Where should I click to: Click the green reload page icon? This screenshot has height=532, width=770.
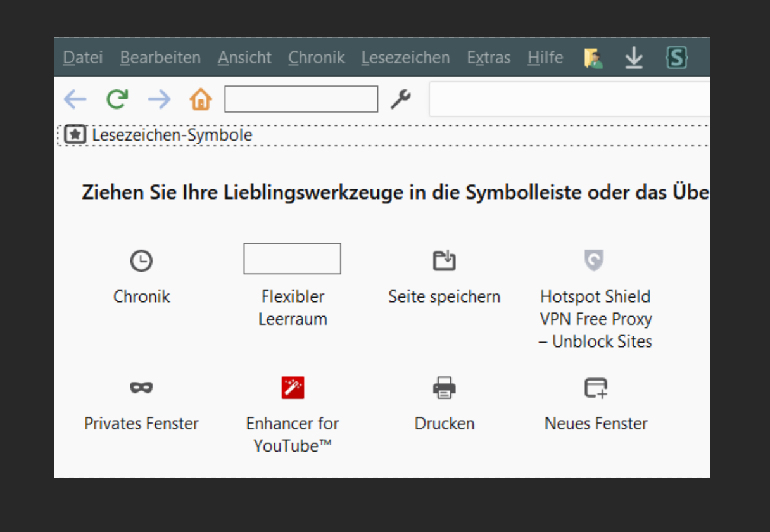click(x=117, y=99)
